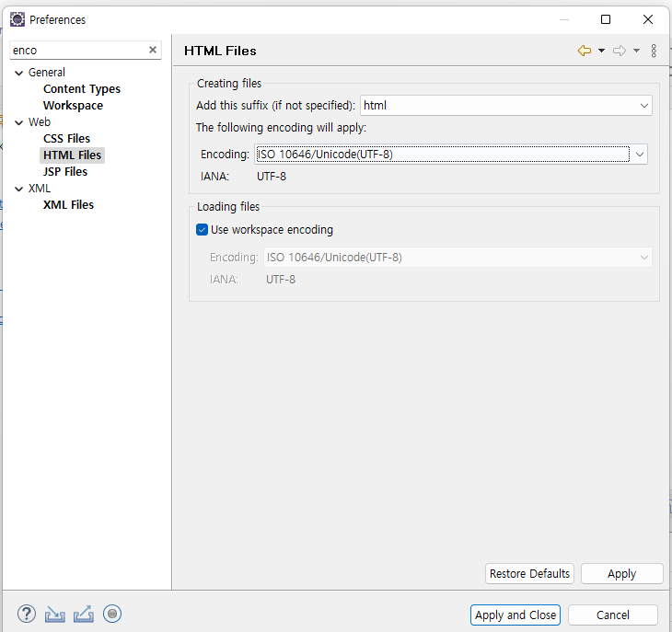This screenshot has height=632, width=672.
Task: Collapse the General tree node
Action: click(x=18, y=73)
